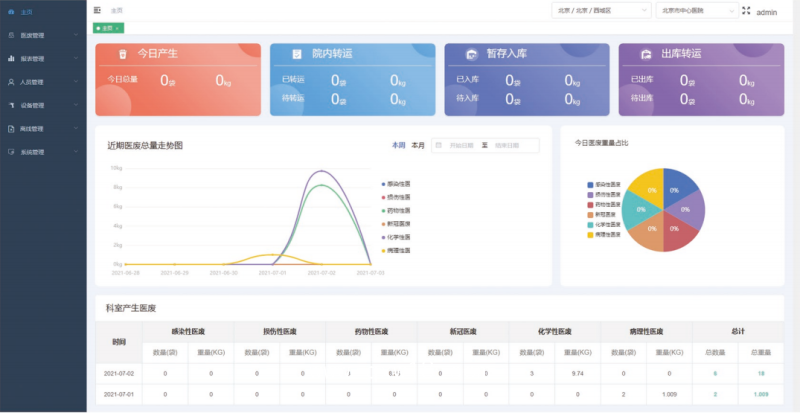Click the document icon on 院内转运 card
800x413 pixels.
(x=296, y=54)
